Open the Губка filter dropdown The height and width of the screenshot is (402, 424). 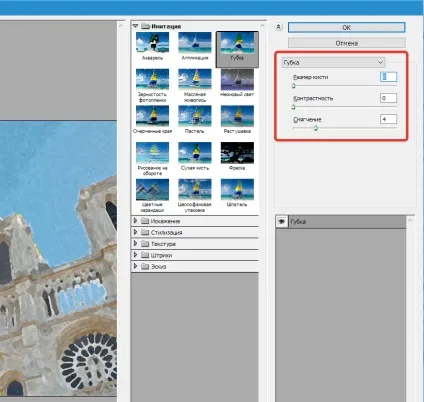pos(333,62)
